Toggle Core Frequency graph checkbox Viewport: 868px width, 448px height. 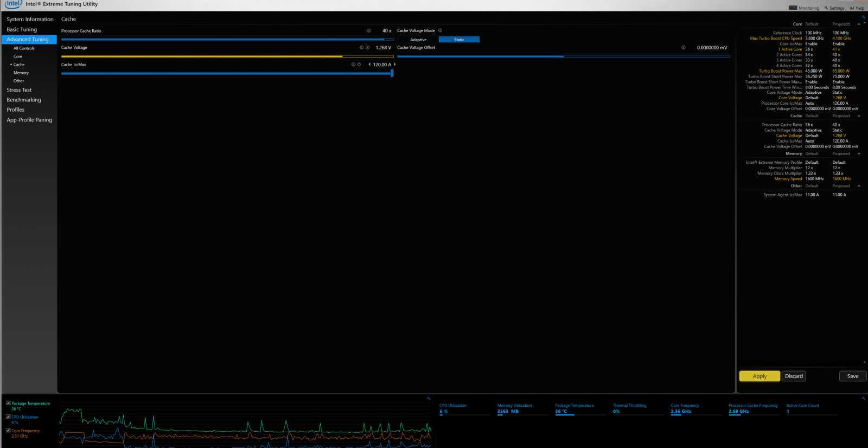point(8,431)
